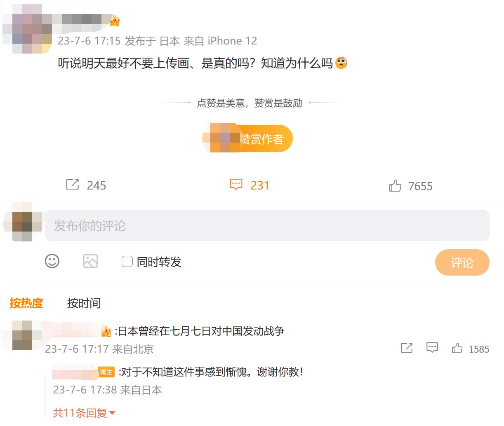Select the 按热度 sorting tab
The width and height of the screenshot is (504, 426).
pos(26,303)
